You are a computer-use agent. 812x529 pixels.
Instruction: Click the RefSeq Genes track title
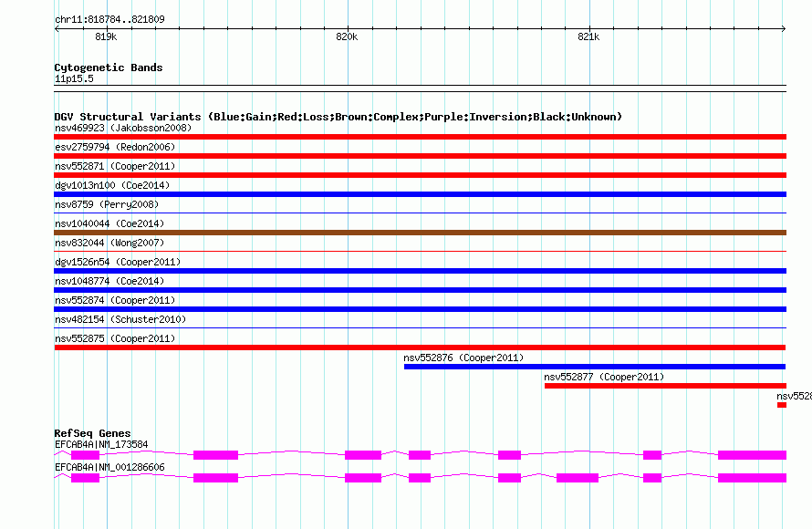tap(92, 433)
